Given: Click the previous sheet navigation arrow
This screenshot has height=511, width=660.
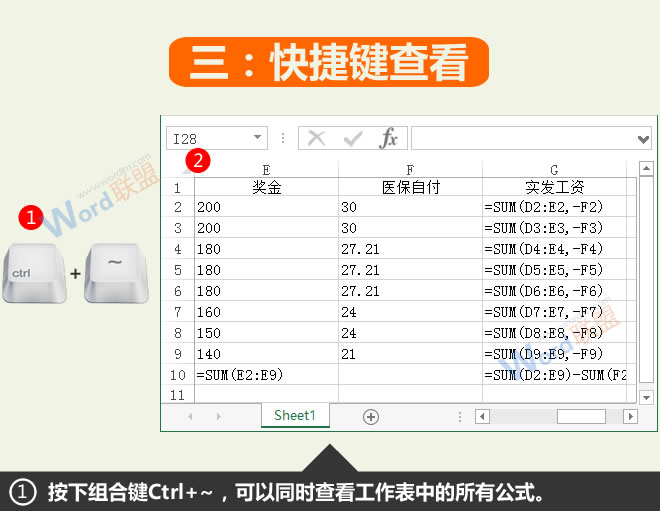Looking at the screenshot, I should tap(190, 416).
